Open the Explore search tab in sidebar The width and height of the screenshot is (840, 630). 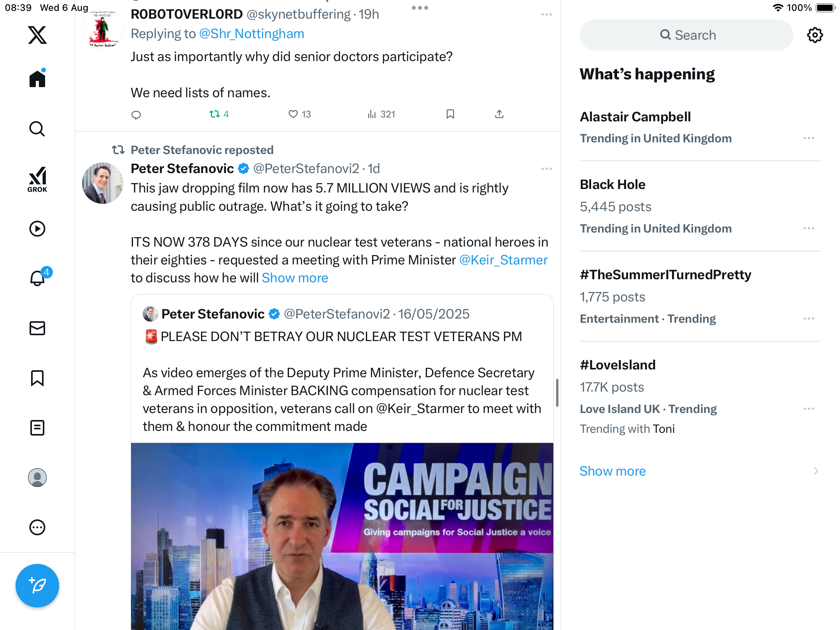coord(37,129)
